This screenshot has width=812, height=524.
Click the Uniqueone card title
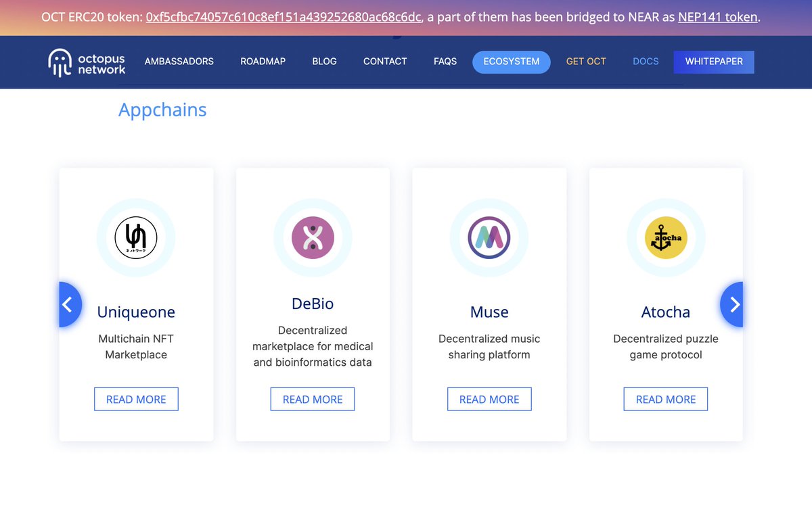click(x=136, y=312)
